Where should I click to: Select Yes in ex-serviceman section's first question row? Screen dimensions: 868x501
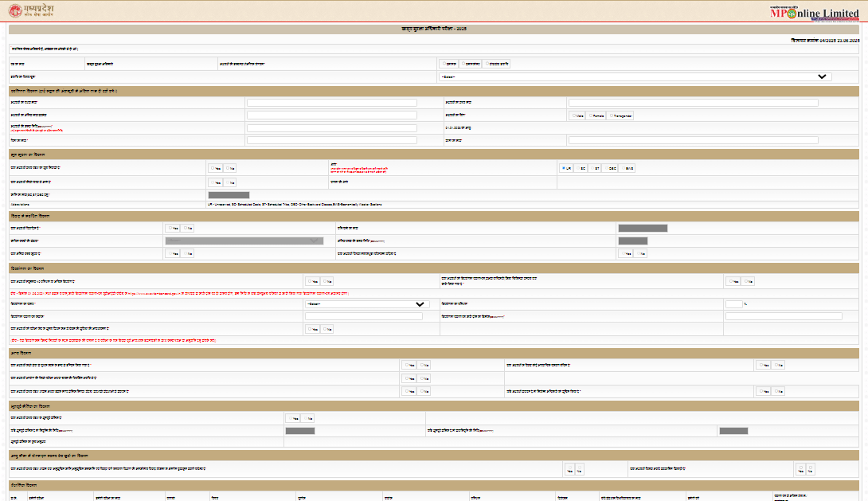tap(290, 418)
